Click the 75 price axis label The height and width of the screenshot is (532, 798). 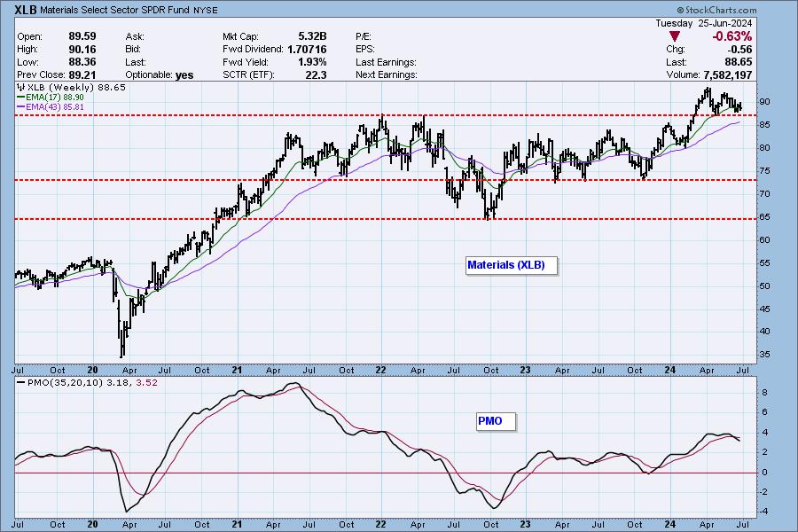pos(764,171)
